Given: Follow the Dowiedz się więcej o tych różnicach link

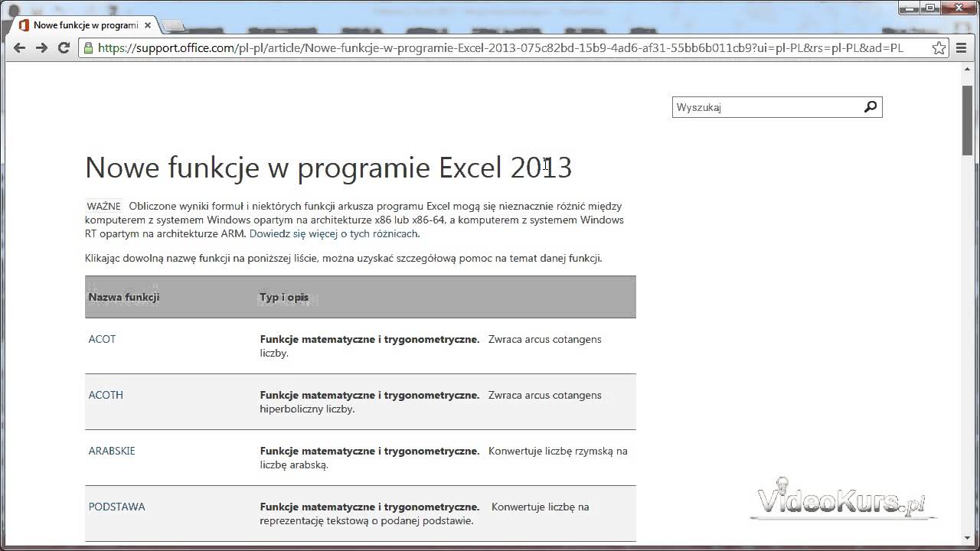Looking at the screenshot, I should (x=334, y=233).
